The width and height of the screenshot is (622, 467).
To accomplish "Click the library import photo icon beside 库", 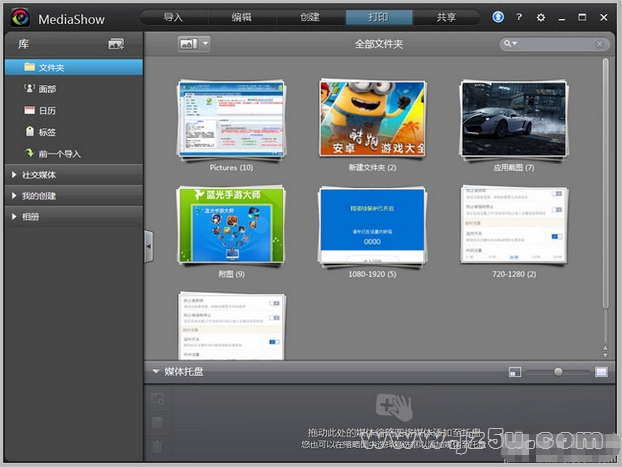I will (x=116, y=44).
